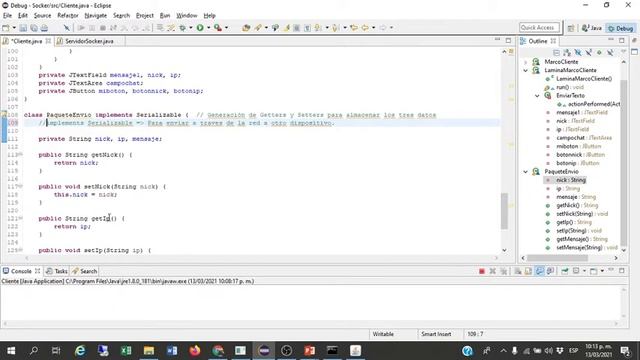Viewport: 640px width, 360px height.
Task: Click the Last Edit Location back arrow
Action: tap(354, 28)
